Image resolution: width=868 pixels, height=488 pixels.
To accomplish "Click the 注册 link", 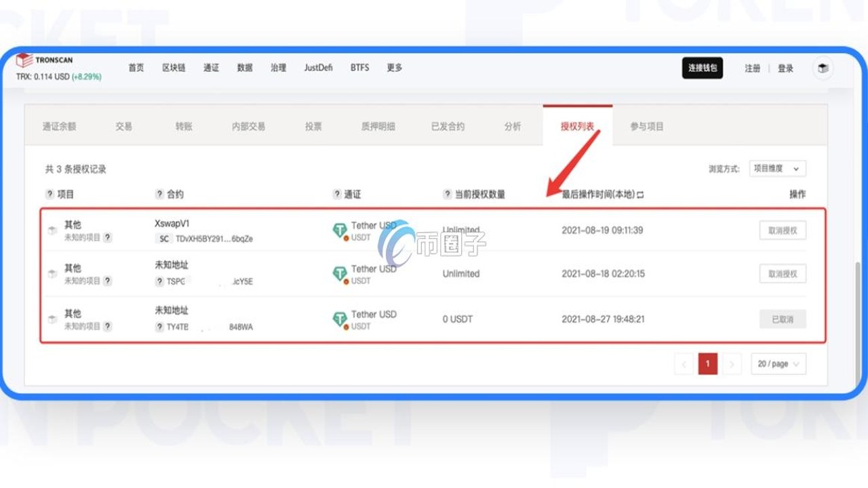I will 752,68.
